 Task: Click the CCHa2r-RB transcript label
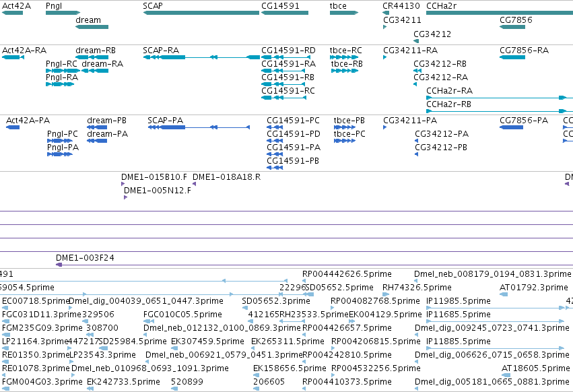(448, 104)
